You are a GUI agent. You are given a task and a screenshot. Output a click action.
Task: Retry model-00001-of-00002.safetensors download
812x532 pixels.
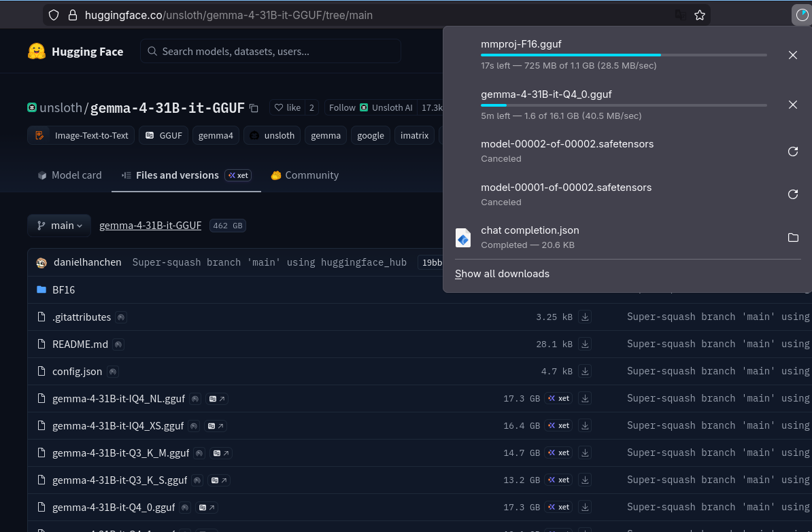pyautogui.click(x=792, y=194)
